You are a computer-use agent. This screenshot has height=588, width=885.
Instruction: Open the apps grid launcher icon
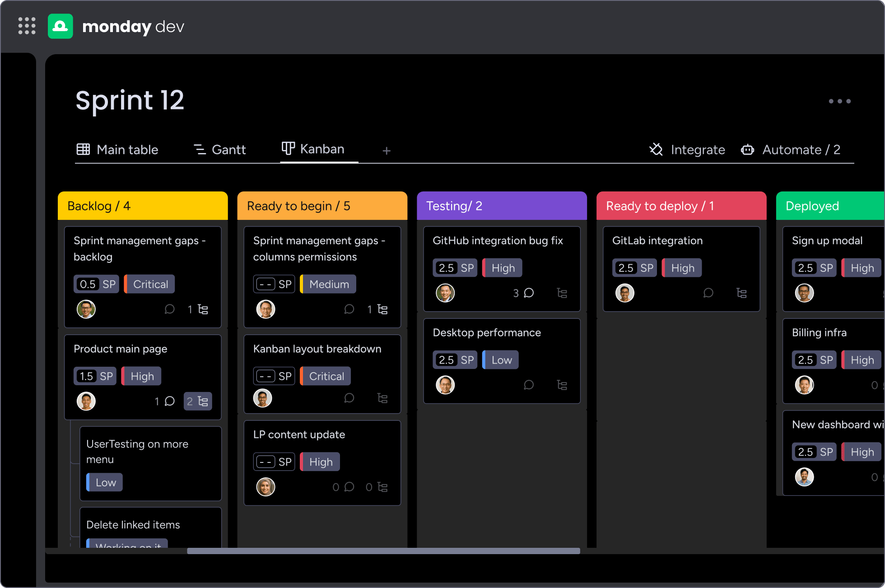click(27, 26)
